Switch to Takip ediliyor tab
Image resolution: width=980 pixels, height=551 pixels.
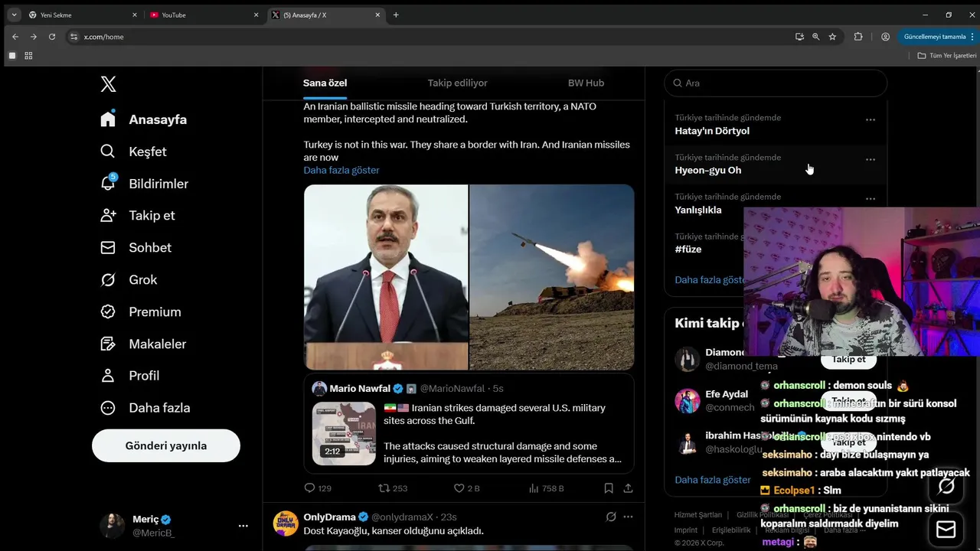[457, 83]
